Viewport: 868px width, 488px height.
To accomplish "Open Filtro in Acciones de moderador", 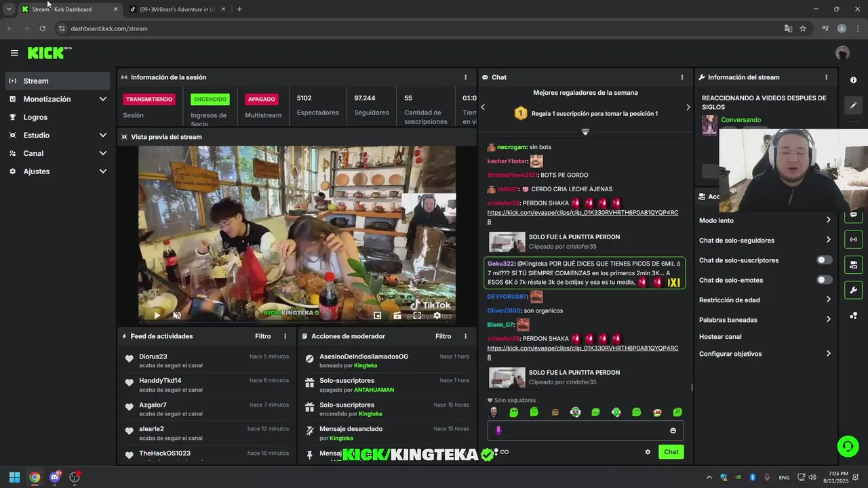I will (x=443, y=336).
